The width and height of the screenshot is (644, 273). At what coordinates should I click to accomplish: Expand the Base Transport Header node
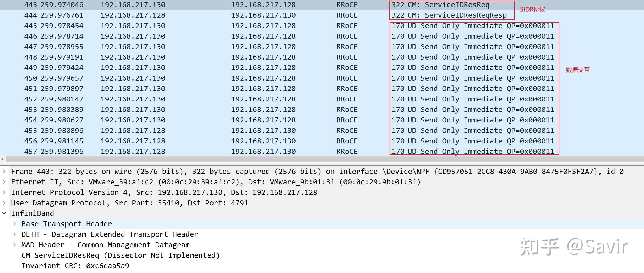(x=15, y=224)
